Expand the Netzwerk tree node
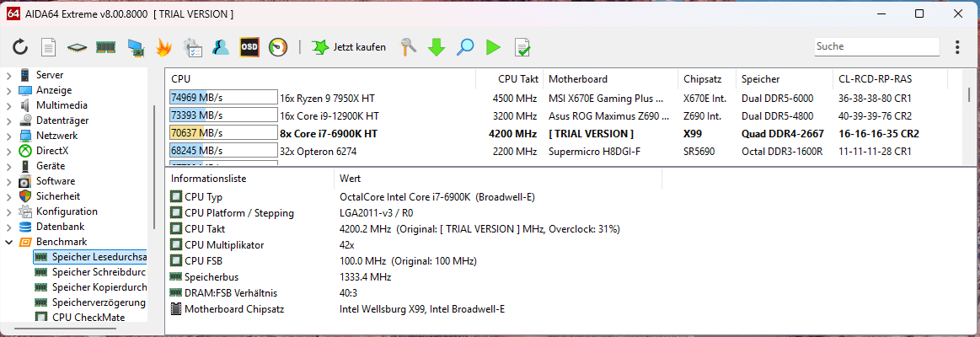980x337 pixels. [9, 136]
